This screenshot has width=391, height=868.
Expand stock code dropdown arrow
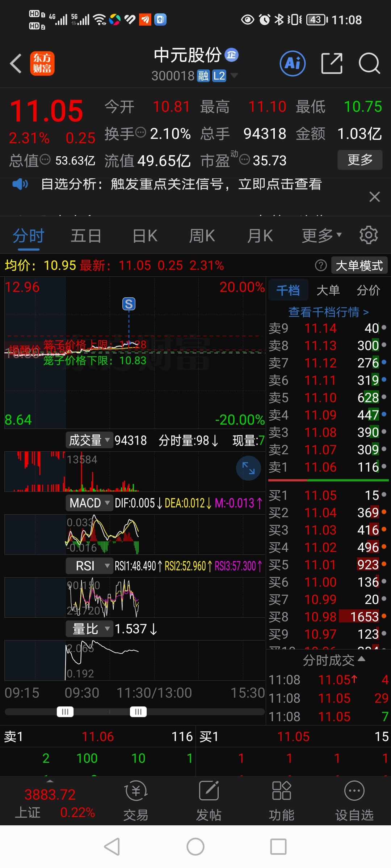click(x=234, y=76)
